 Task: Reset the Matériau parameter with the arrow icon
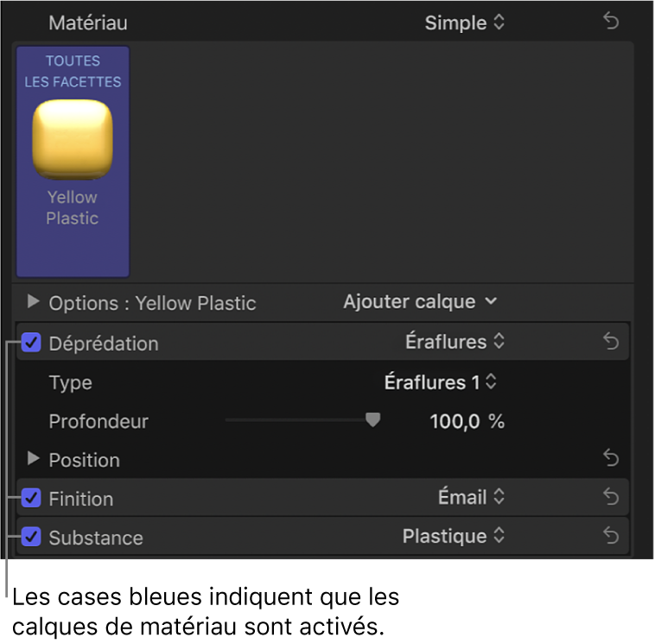pyautogui.click(x=611, y=22)
